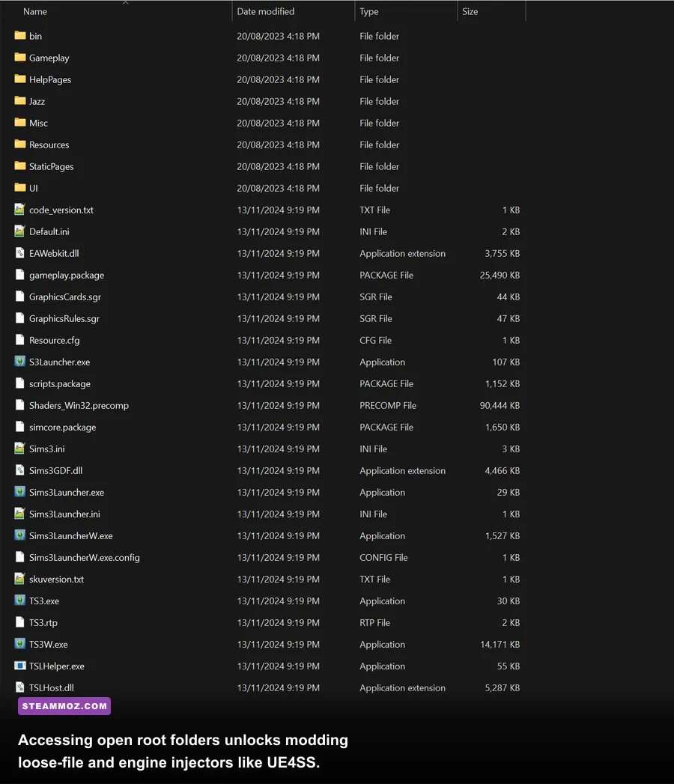The image size is (674, 784).
Task: Select the Resources folder icon
Action: point(20,144)
